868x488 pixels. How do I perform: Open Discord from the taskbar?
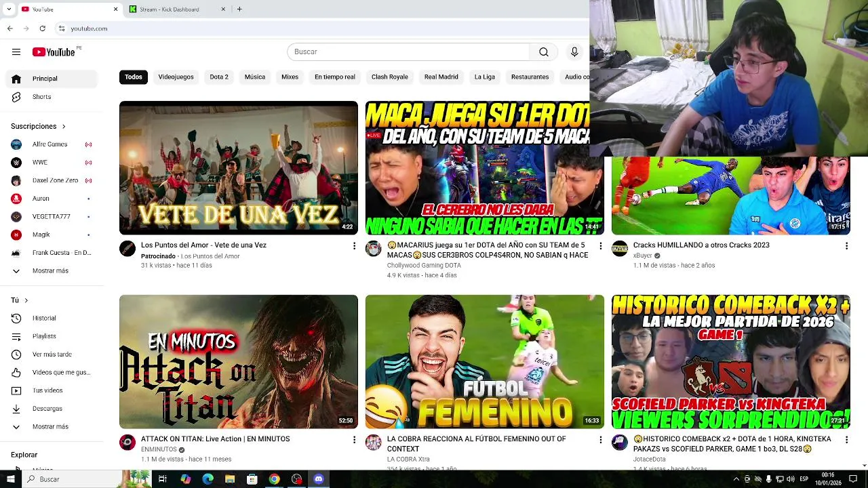pos(319,479)
